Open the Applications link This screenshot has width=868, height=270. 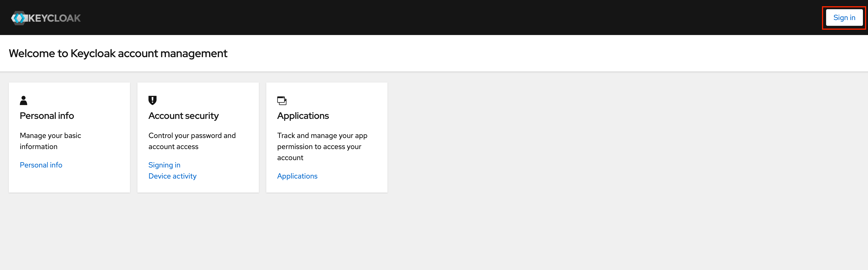(x=297, y=176)
